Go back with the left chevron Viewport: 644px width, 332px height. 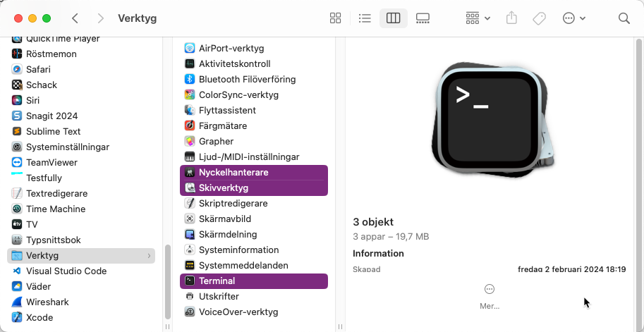pos(75,18)
